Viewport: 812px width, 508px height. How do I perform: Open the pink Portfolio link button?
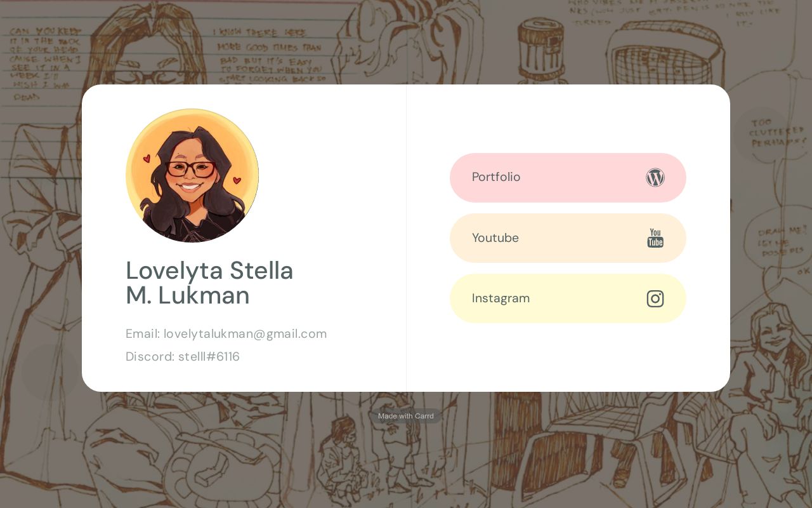pos(568,178)
